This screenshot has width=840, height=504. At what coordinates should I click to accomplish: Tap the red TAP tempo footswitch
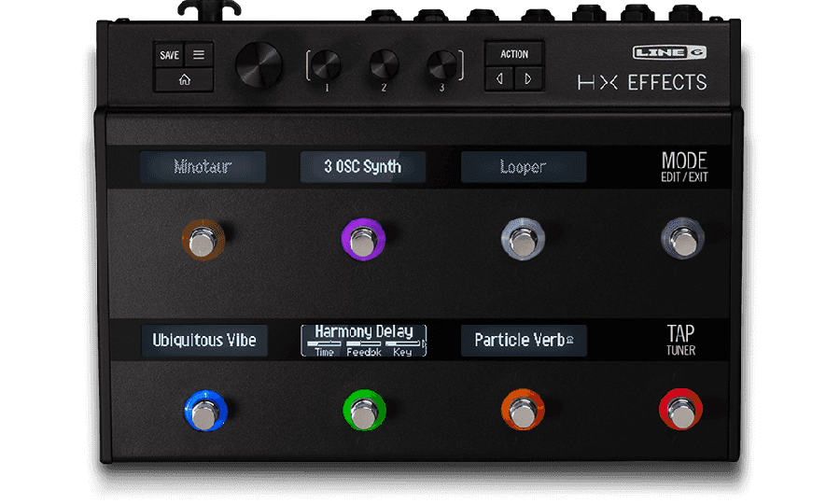(681, 409)
